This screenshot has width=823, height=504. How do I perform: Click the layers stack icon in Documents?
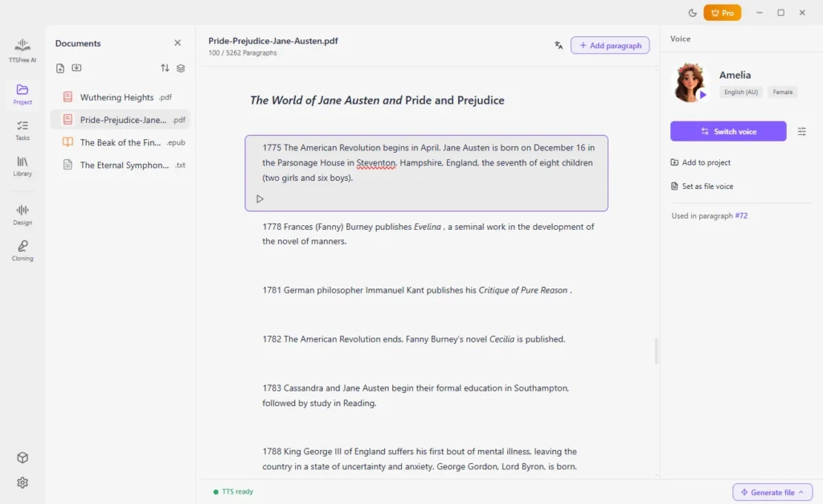point(181,68)
